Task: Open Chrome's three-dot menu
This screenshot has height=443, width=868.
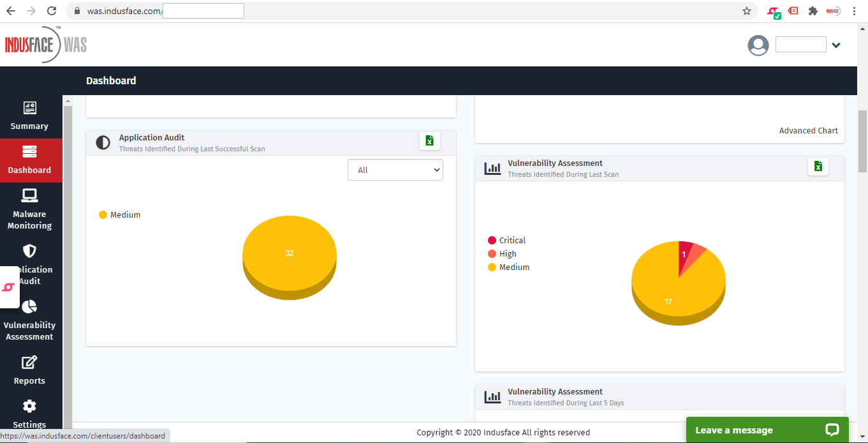Action: (854, 11)
